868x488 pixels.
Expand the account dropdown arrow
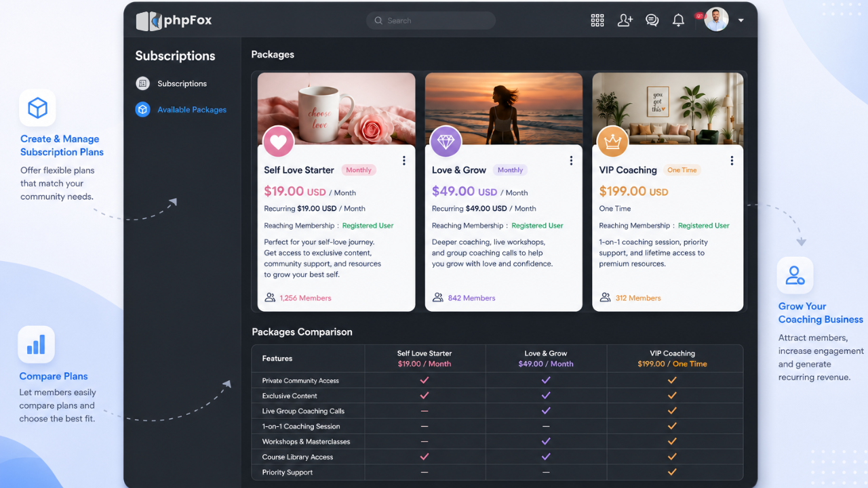click(741, 20)
